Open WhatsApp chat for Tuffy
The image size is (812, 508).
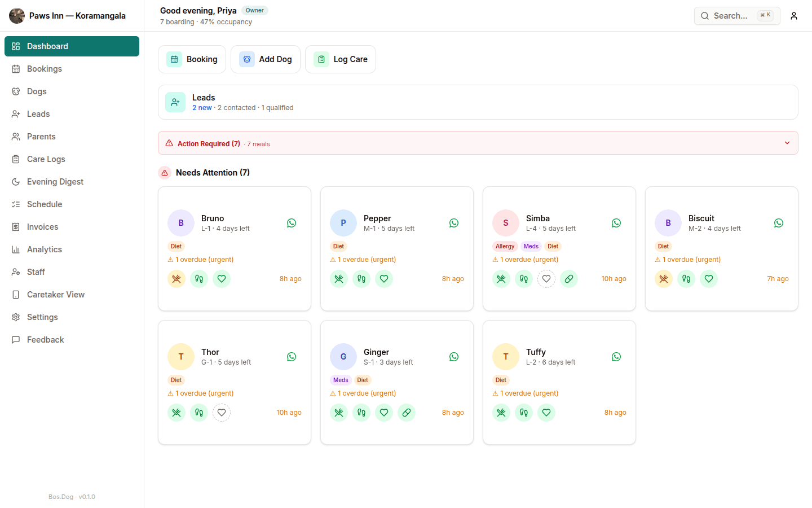(616, 357)
